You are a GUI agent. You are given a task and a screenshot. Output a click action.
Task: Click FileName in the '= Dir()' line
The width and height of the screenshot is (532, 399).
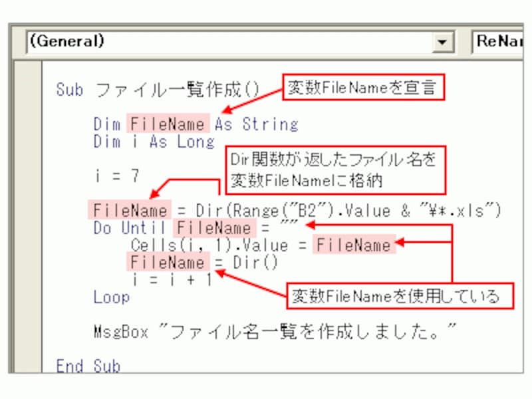[x=168, y=262]
